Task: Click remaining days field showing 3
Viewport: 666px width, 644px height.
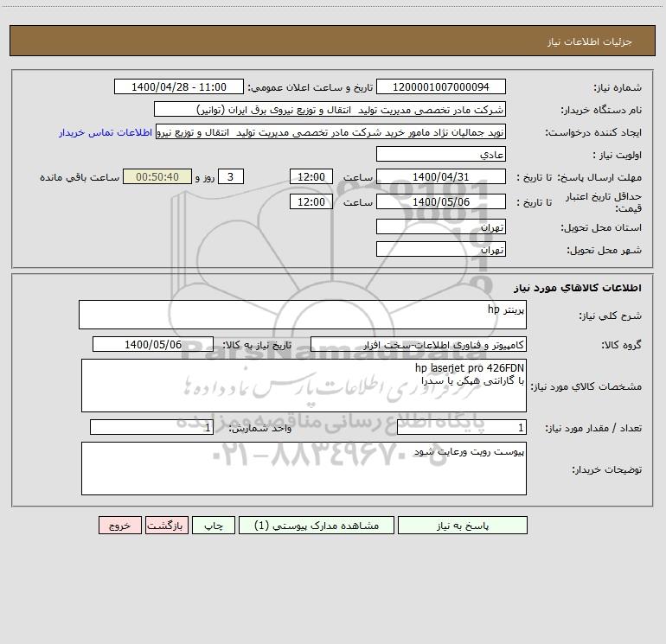Action: [231, 176]
